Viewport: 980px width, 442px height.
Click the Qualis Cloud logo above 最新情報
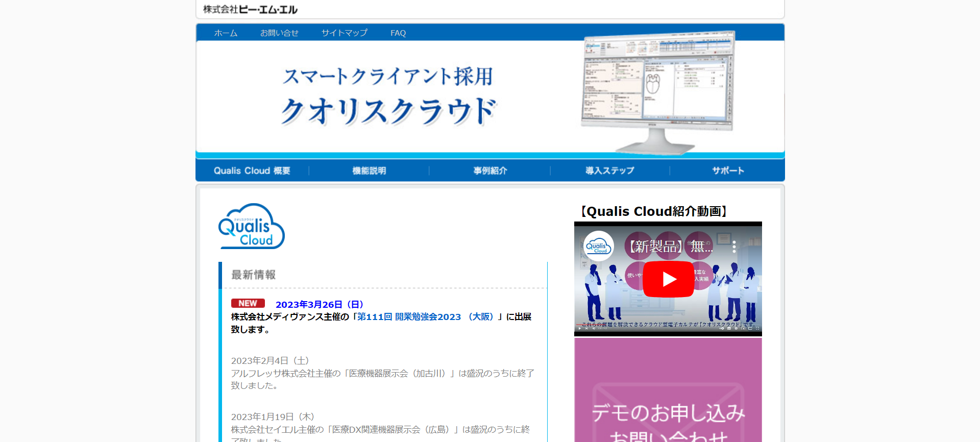[251, 227]
